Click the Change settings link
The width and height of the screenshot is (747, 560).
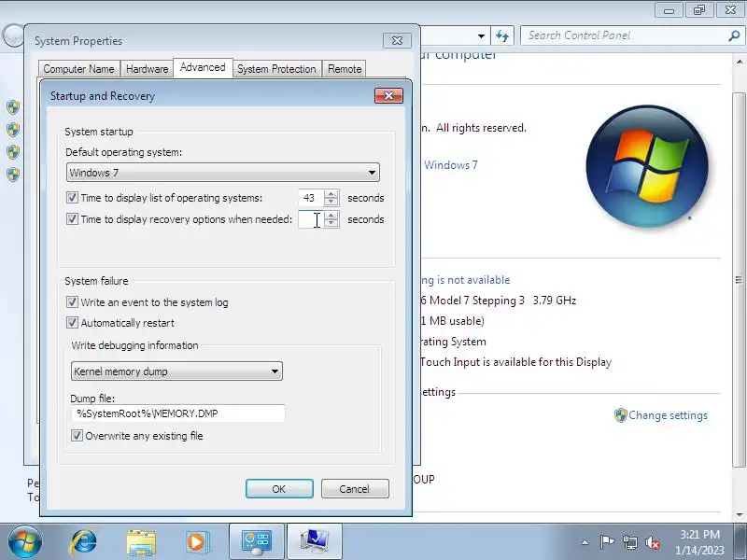click(668, 415)
